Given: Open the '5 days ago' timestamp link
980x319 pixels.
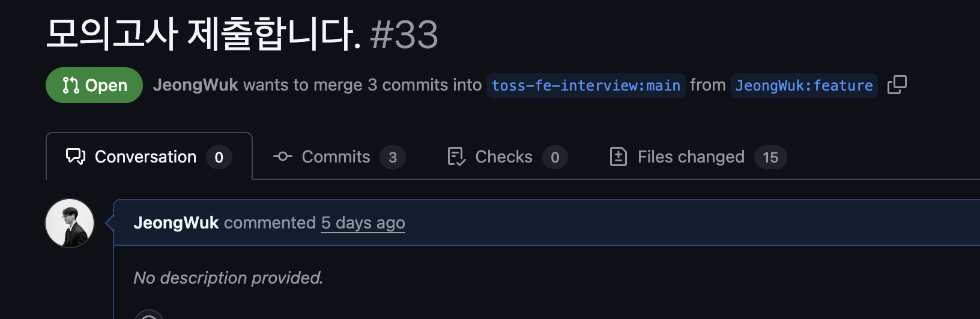Looking at the screenshot, I should (x=363, y=222).
